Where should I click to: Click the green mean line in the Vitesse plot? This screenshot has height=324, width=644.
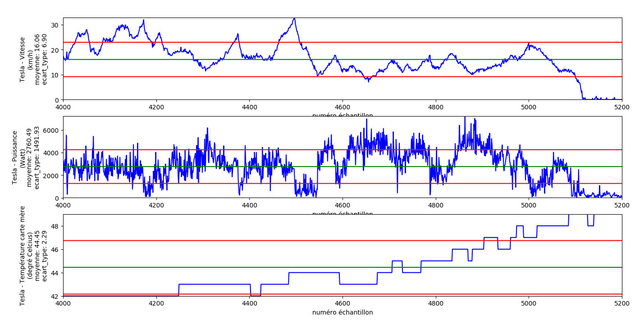[343, 59]
